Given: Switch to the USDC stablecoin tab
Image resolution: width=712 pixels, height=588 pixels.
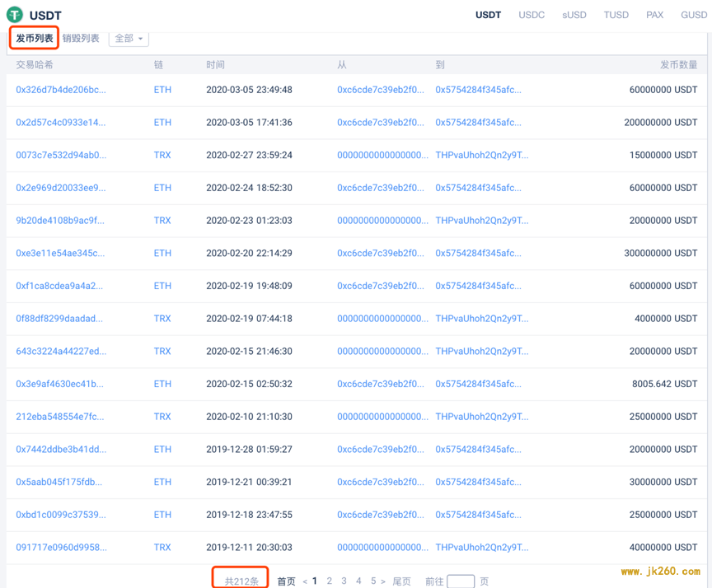Looking at the screenshot, I should point(532,15).
